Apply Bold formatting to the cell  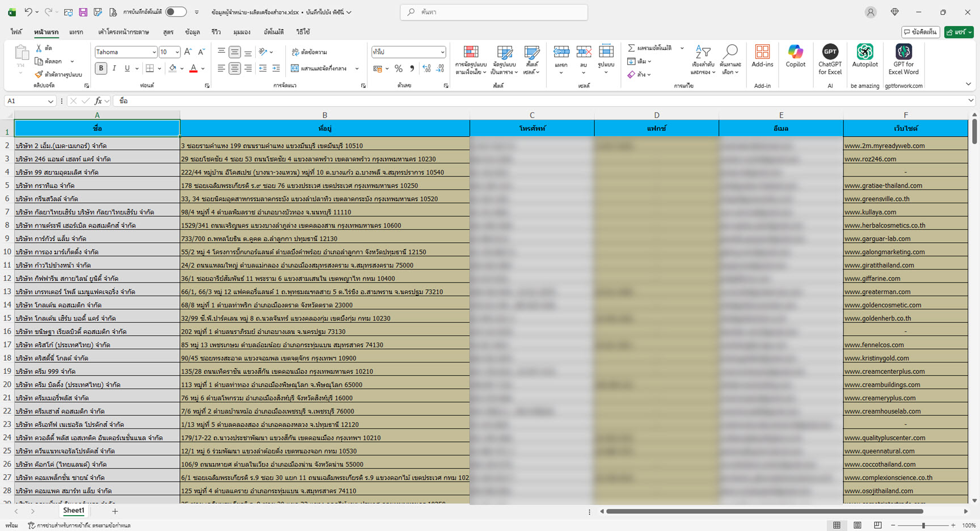point(101,69)
